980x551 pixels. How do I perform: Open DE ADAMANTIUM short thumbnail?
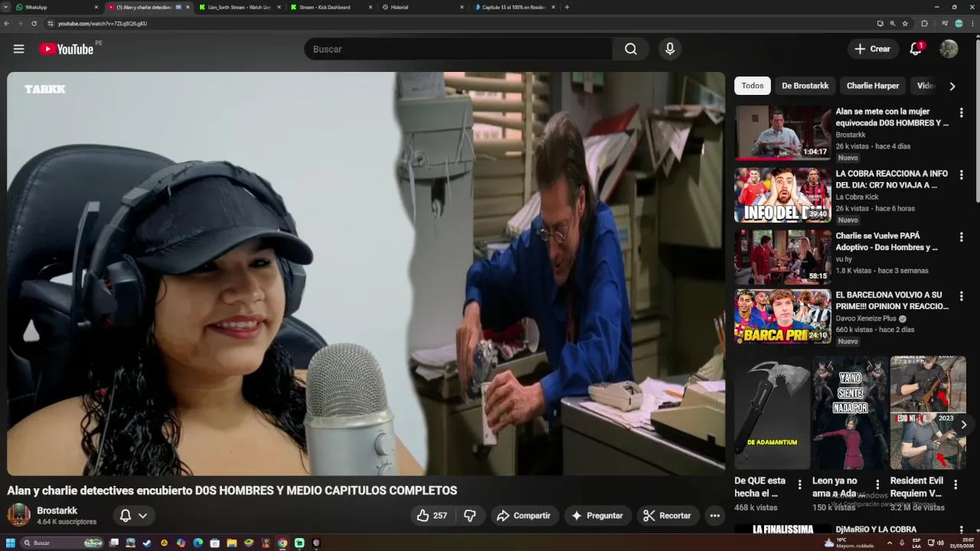(x=772, y=413)
